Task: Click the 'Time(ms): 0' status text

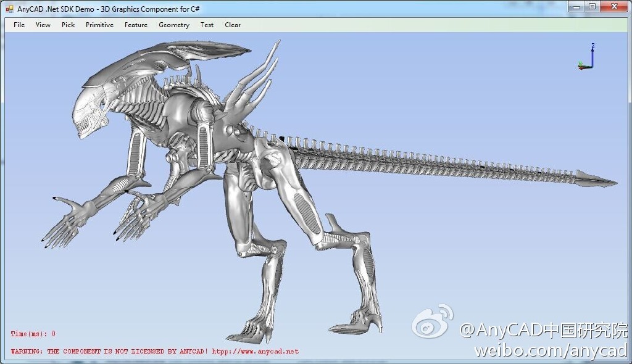Action: tap(33, 334)
